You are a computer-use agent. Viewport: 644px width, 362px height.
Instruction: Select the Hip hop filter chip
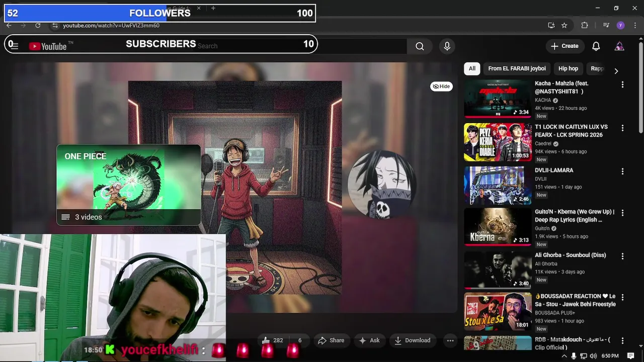point(568,68)
